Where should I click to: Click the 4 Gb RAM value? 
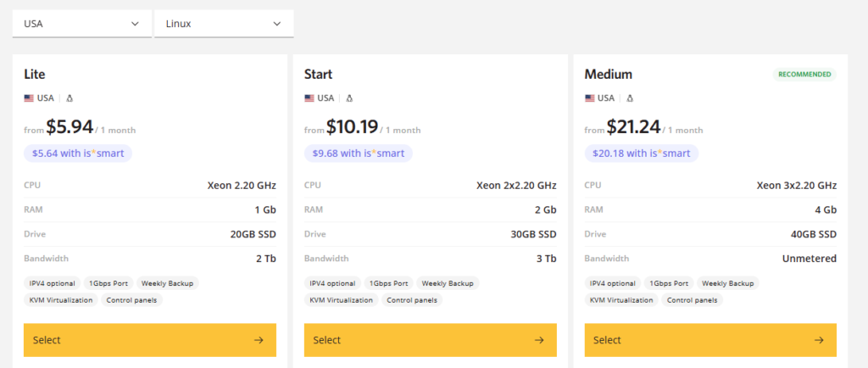coord(826,209)
